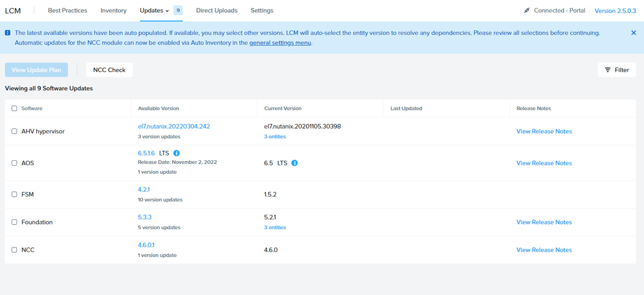View Release Notes for AOS
The image size is (644, 295).
pyautogui.click(x=544, y=163)
